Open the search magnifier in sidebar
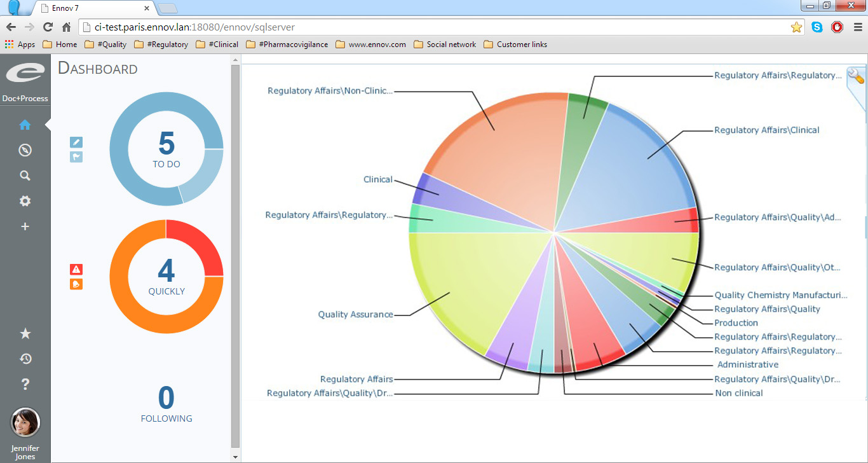 [x=25, y=176]
